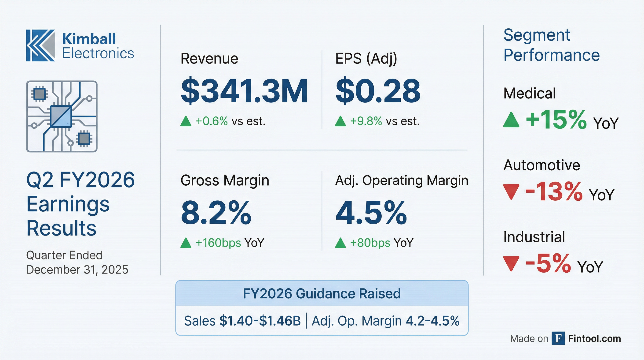The height and width of the screenshot is (360, 644).
Task: Click the green triangle beside Revenue +0.6%
Action: (x=186, y=121)
